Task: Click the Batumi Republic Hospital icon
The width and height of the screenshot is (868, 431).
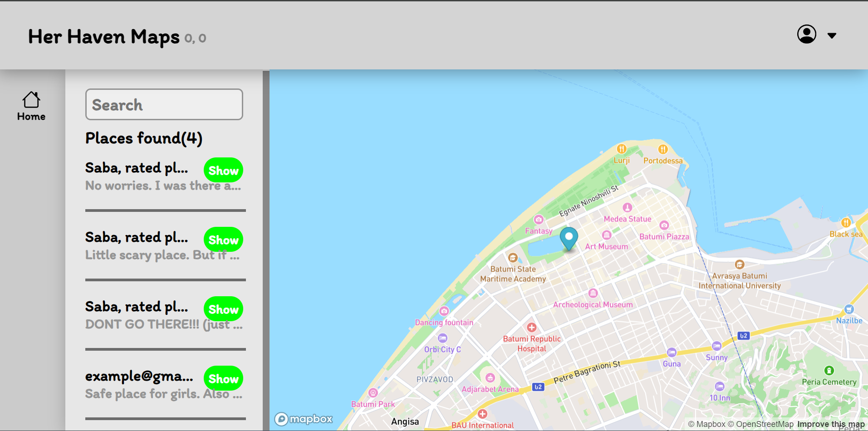Action: (x=532, y=327)
